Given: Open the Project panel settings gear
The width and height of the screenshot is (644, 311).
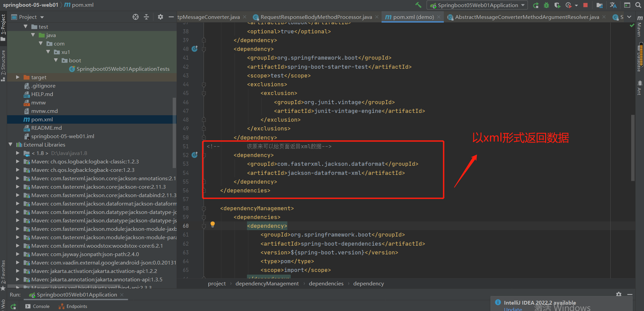Looking at the screenshot, I should pyautogui.click(x=160, y=17).
